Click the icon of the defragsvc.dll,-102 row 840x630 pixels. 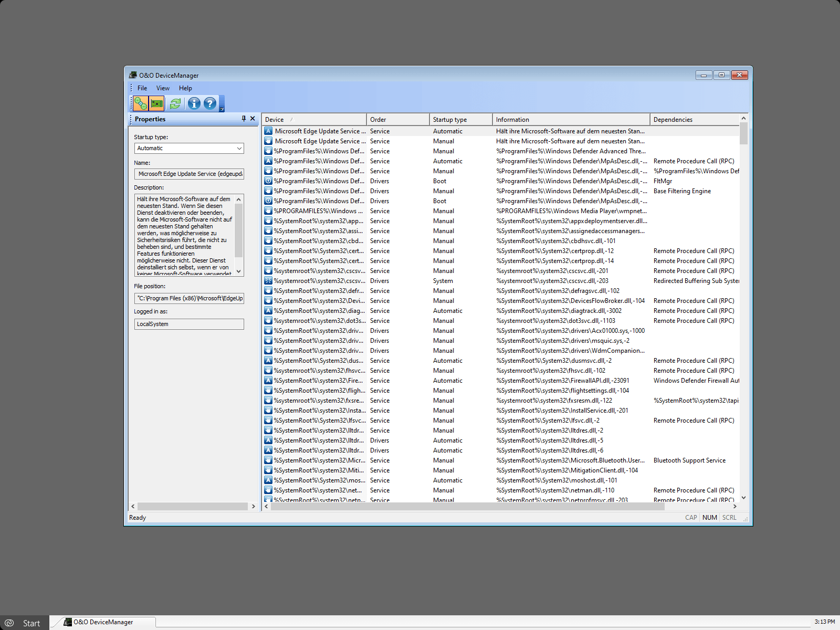click(x=268, y=291)
